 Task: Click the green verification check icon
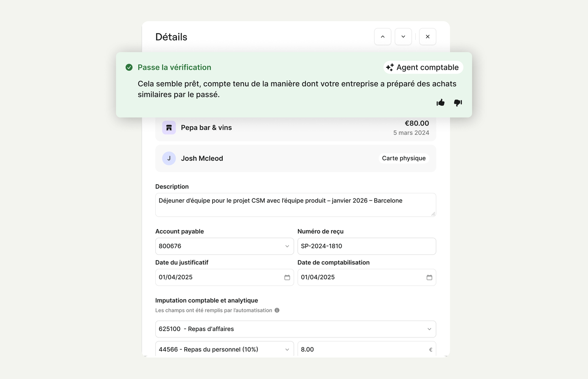tap(129, 67)
